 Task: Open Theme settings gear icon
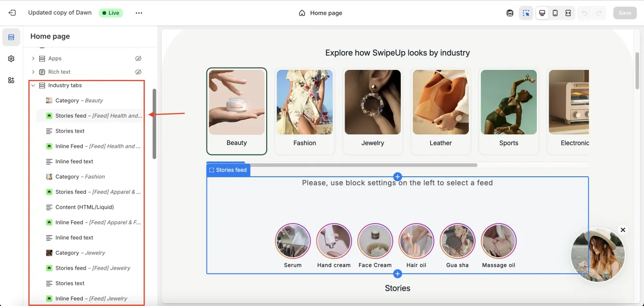(11, 59)
